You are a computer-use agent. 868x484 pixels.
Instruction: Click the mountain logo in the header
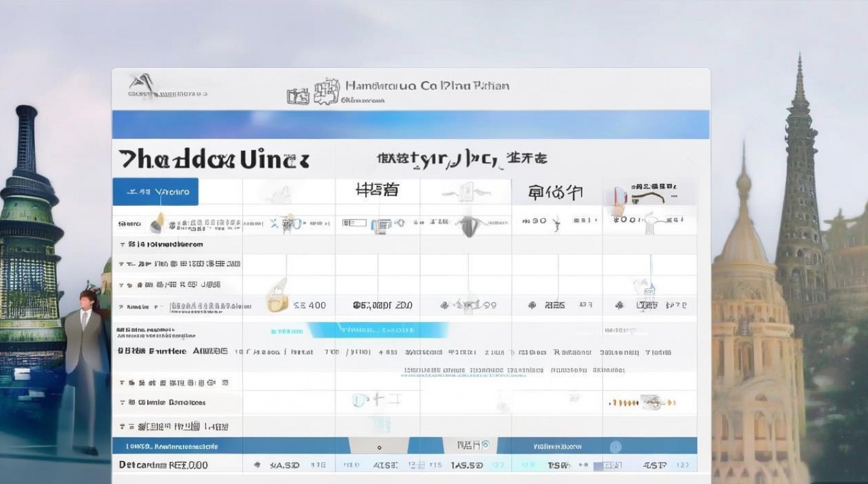tap(141, 83)
